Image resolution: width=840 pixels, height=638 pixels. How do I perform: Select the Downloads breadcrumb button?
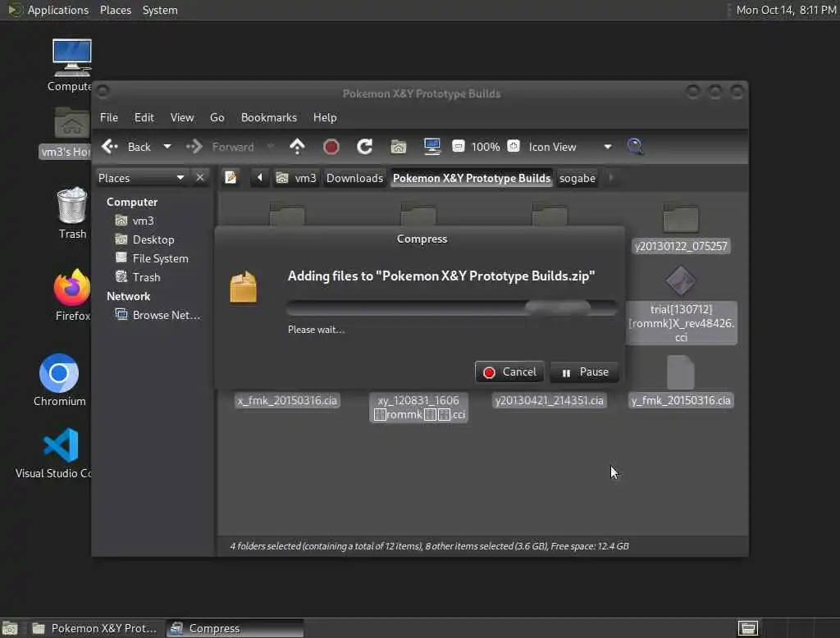[x=354, y=178]
